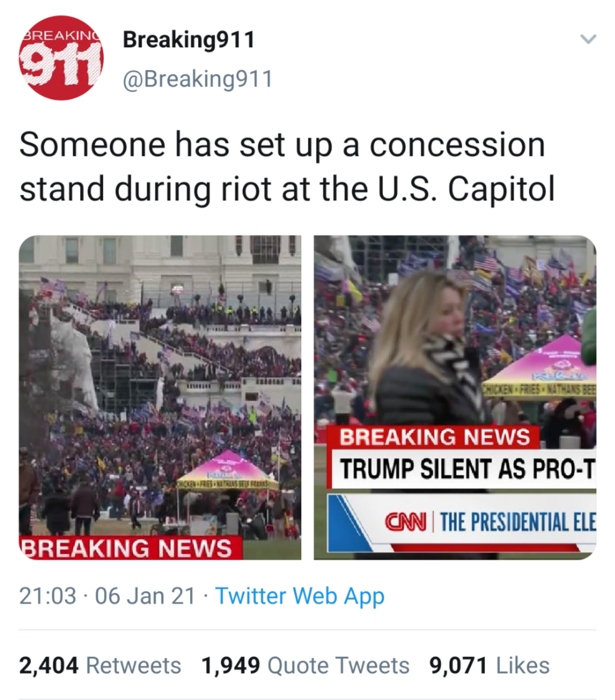Click the CNN logo in the right image

[406, 522]
